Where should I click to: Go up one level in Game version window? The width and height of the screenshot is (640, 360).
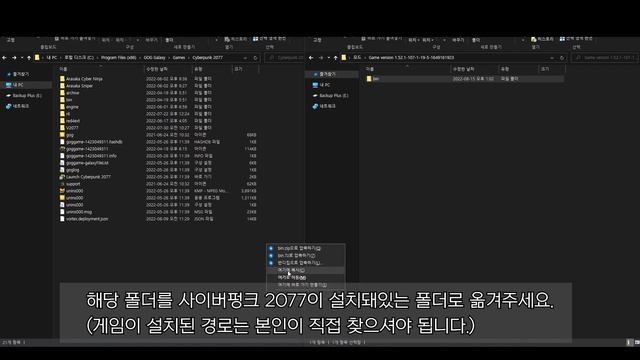pyautogui.click(x=336, y=58)
